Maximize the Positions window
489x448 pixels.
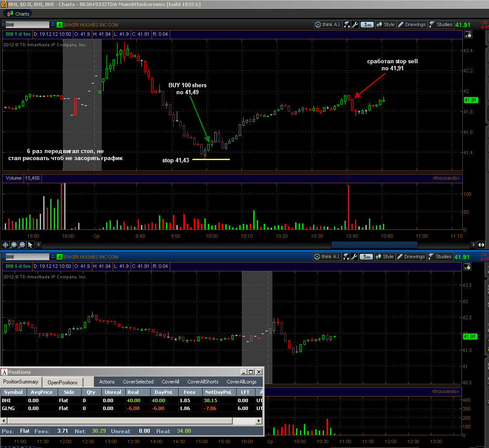click(251, 372)
